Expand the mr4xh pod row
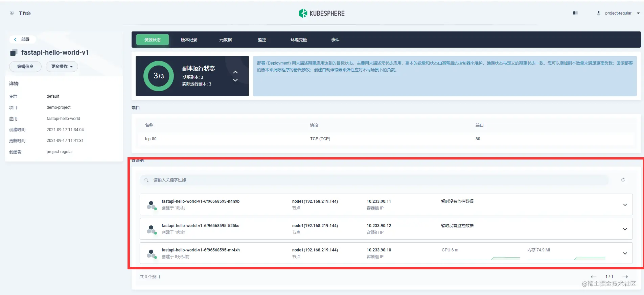This screenshot has height=295, width=644. coord(625,253)
